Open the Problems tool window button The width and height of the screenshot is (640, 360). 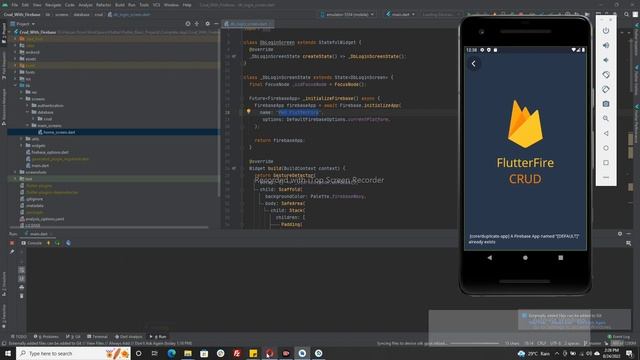click(46, 337)
